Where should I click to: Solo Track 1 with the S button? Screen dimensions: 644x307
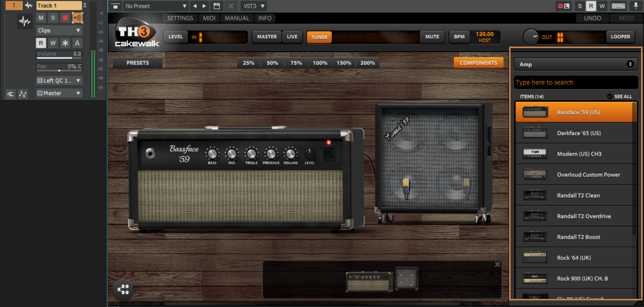pos(53,18)
